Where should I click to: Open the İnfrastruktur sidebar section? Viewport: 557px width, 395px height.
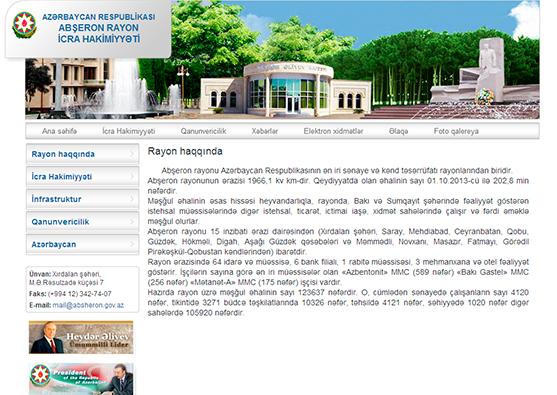[x=82, y=199]
